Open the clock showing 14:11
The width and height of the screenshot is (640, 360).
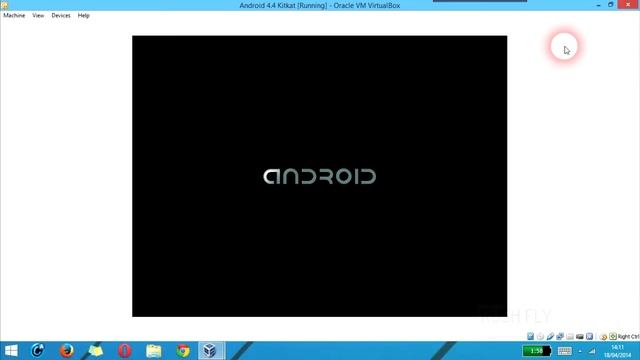618,351
